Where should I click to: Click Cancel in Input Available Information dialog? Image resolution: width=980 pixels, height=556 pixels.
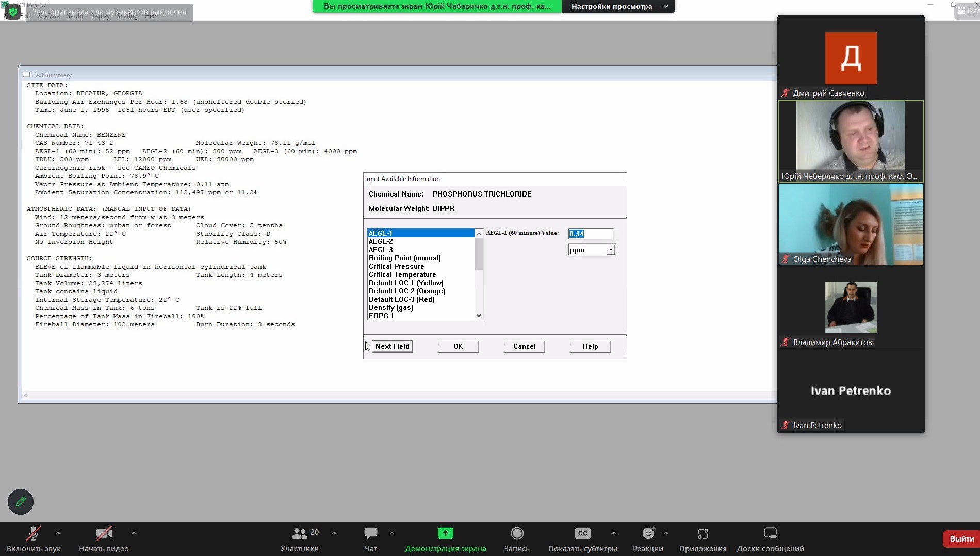525,346
